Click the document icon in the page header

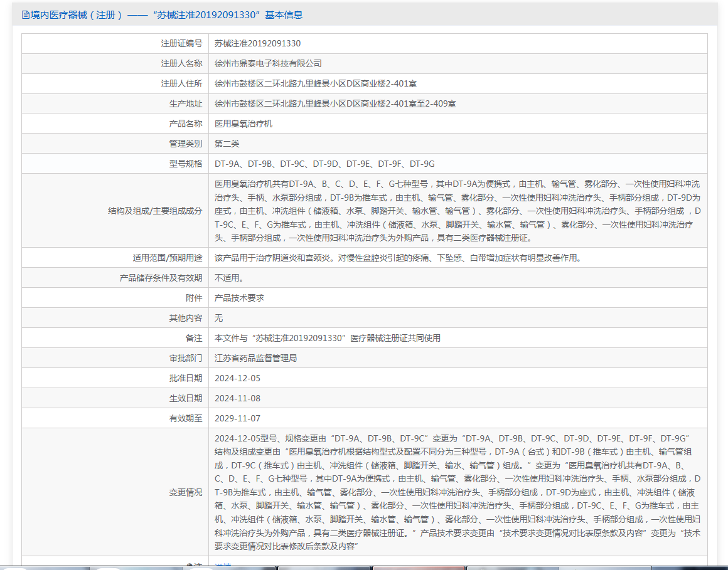point(26,15)
